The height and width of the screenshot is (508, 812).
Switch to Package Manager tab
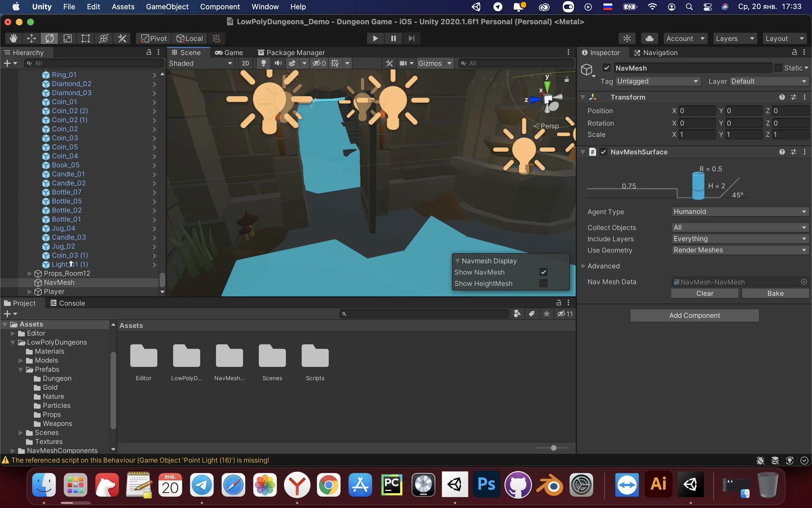(x=291, y=52)
